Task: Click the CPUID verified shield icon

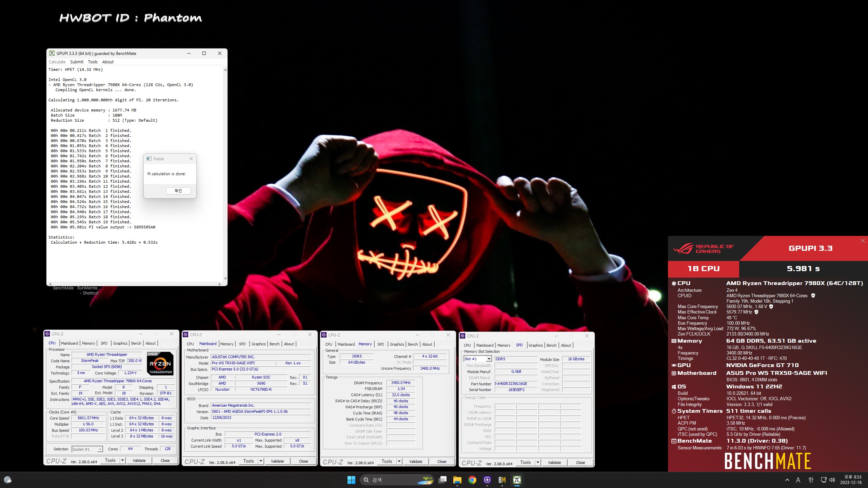Action: [813, 296]
